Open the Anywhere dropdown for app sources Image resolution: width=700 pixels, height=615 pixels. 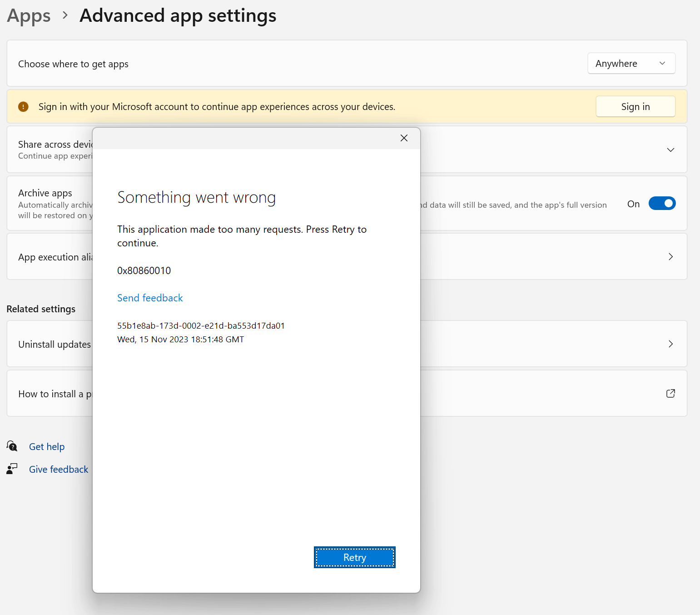(631, 63)
